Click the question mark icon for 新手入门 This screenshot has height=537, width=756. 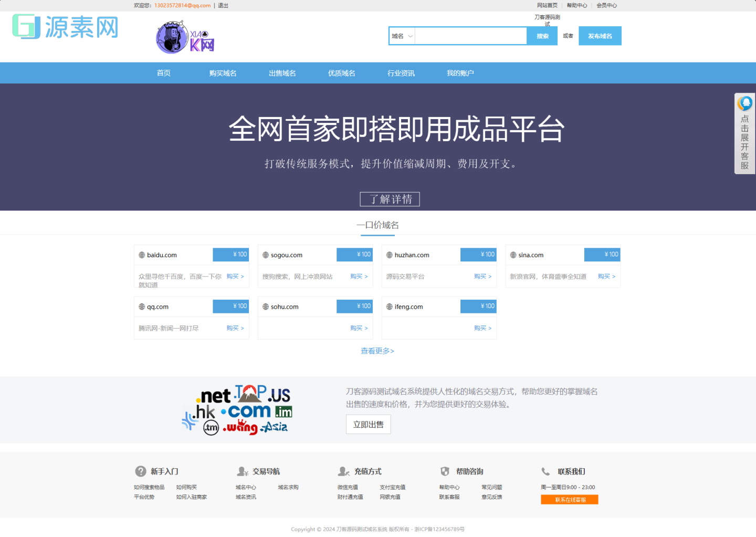click(x=140, y=471)
